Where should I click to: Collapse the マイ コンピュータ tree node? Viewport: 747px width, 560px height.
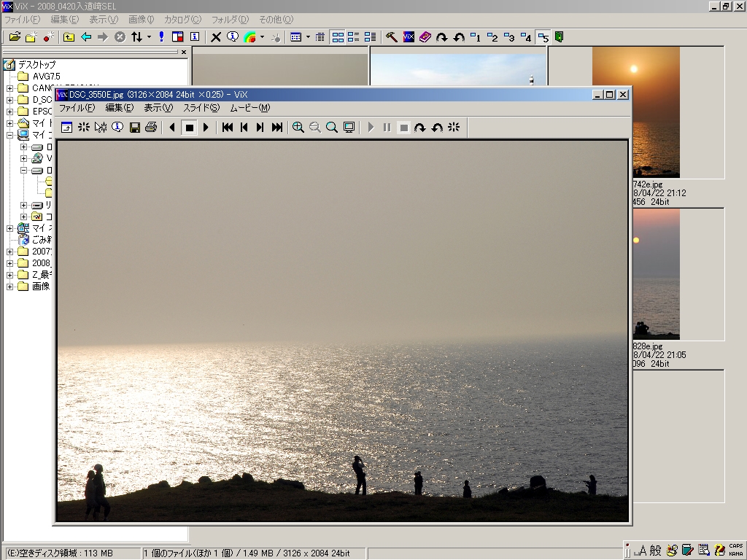tap(10, 135)
